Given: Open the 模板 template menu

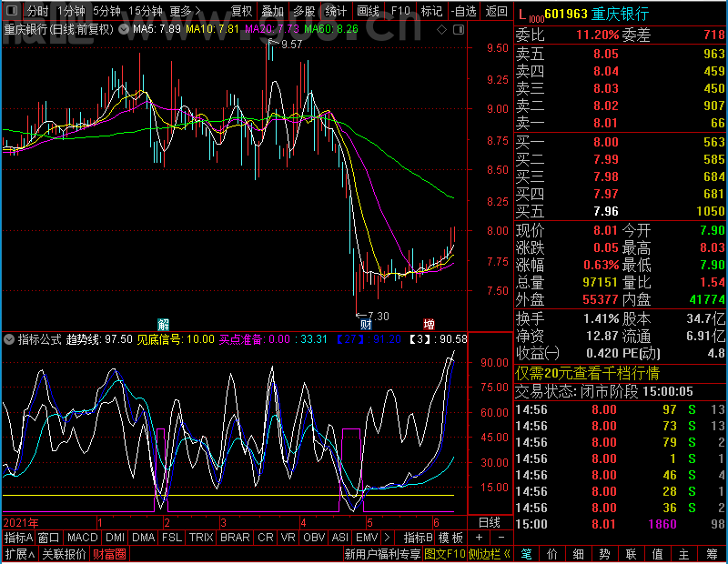Looking at the screenshot, I should [450, 538].
